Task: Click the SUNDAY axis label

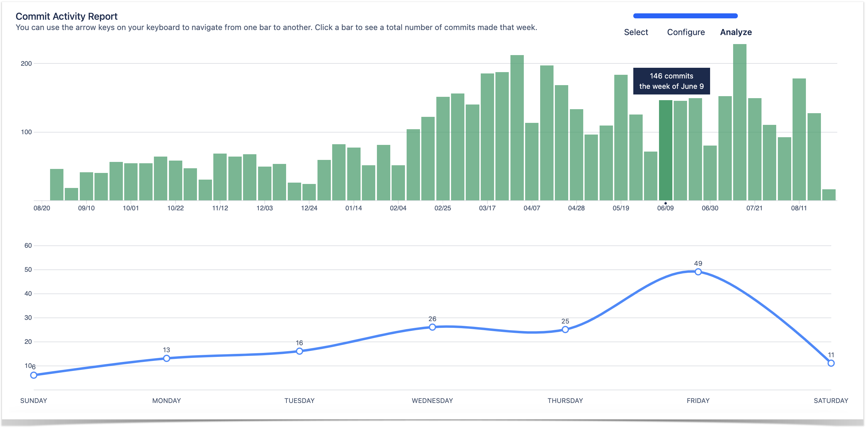Action: (x=34, y=401)
